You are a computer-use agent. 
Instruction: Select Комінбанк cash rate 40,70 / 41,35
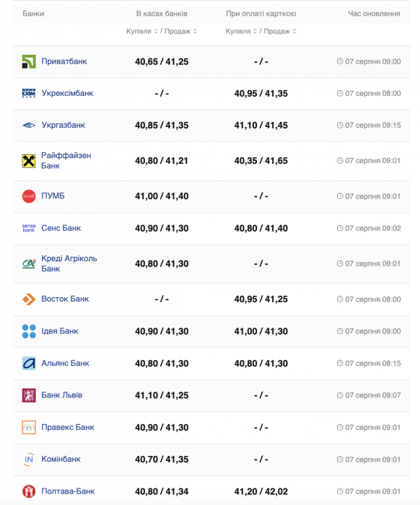coord(162,460)
